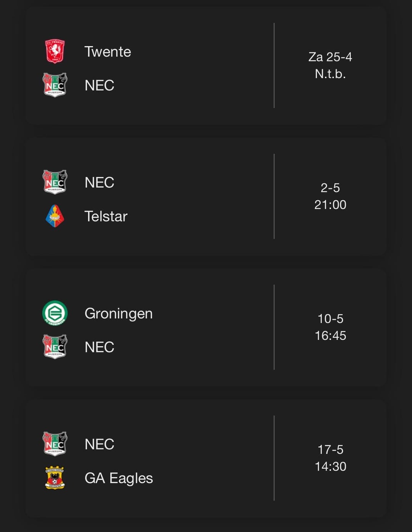
Task: Click the FC Twente club logo
Action: (55, 51)
